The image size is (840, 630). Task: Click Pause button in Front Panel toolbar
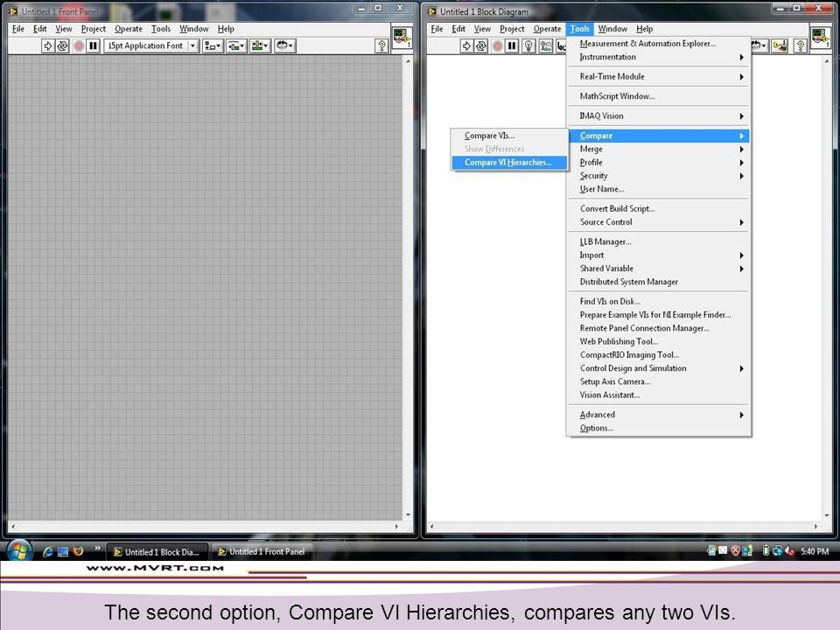(x=94, y=46)
